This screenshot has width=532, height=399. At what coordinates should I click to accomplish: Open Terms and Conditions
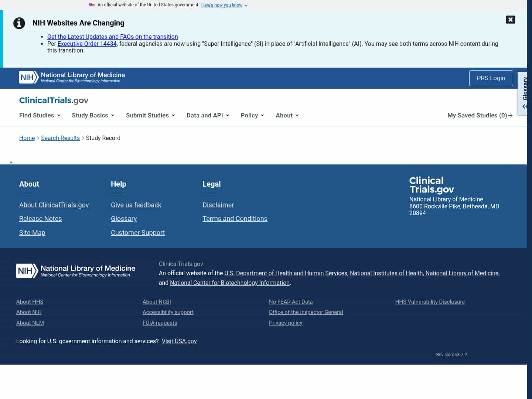235,219
